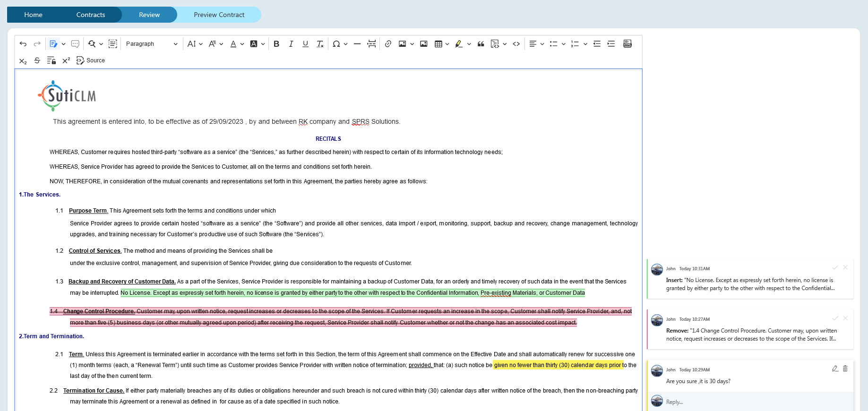Click the Remove Format icon

320,44
